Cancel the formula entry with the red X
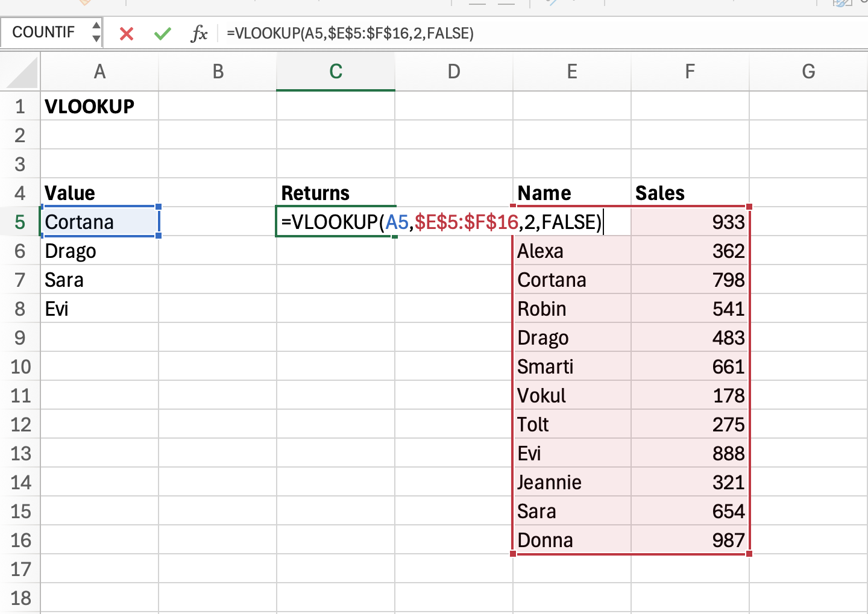Image resolution: width=868 pixels, height=614 pixels. [127, 33]
